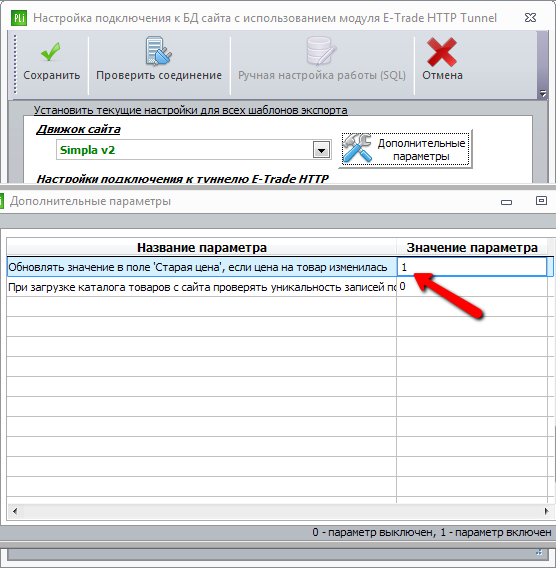Click the dotted toolbar grip handle
Viewport: 556px width, 568px height.
click(x=15, y=64)
